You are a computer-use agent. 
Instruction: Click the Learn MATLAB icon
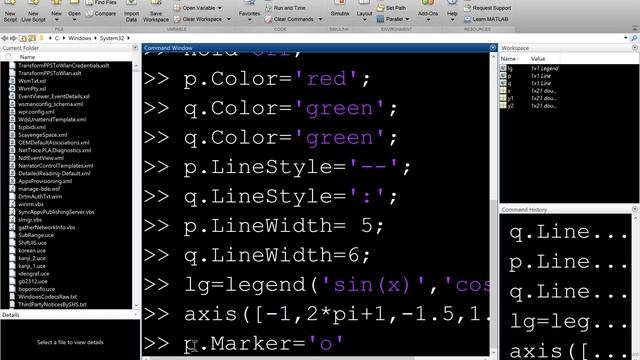[467, 19]
